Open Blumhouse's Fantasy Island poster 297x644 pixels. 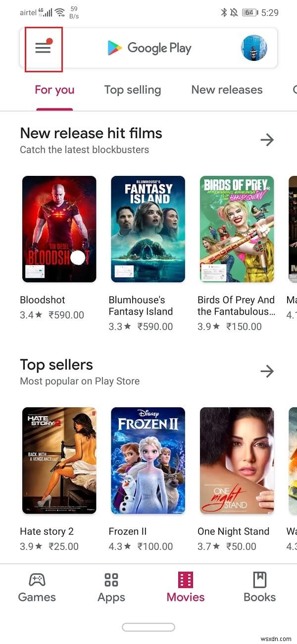pos(148,229)
